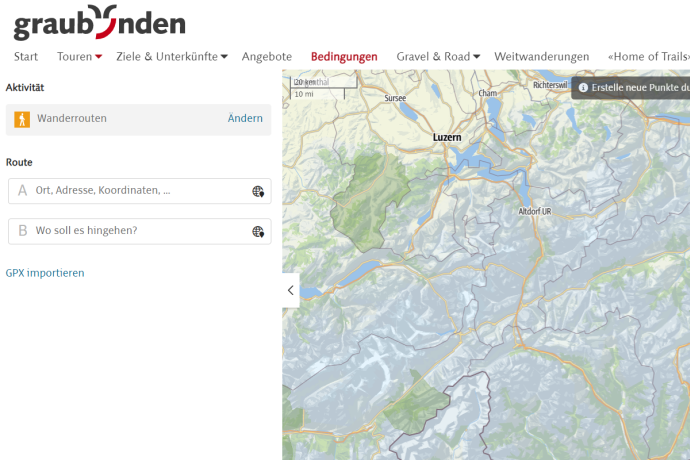Click the info icon in the map hint
This screenshot has height=460, width=690.
pyautogui.click(x=583, y=88)
